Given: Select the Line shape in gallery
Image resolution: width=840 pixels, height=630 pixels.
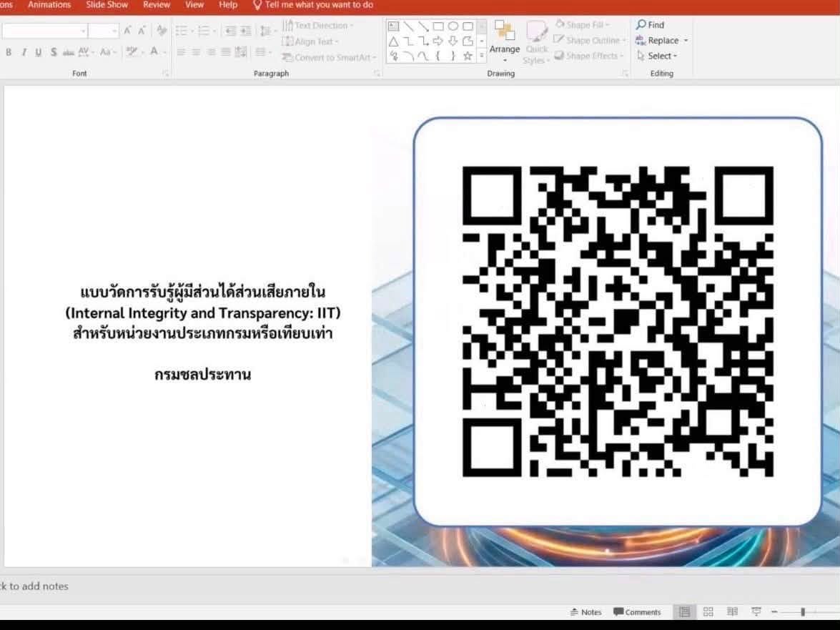Looking at the screenshot, I should tap(408, 26).
